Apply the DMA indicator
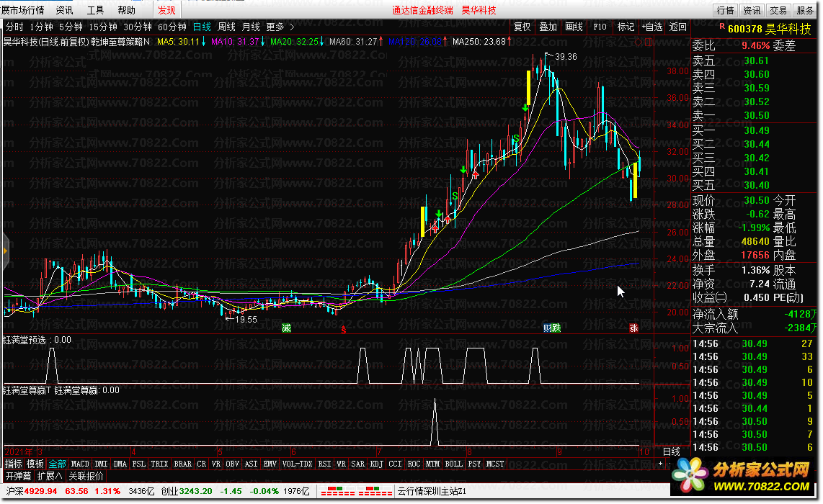 pyautogui.click(x=120, y=464)
